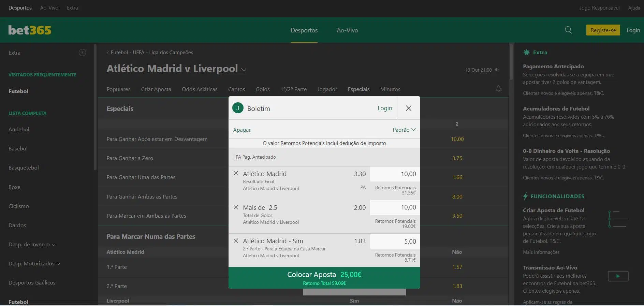
Task: Click Desportos in the top black bar
Action: coord(20,8)
